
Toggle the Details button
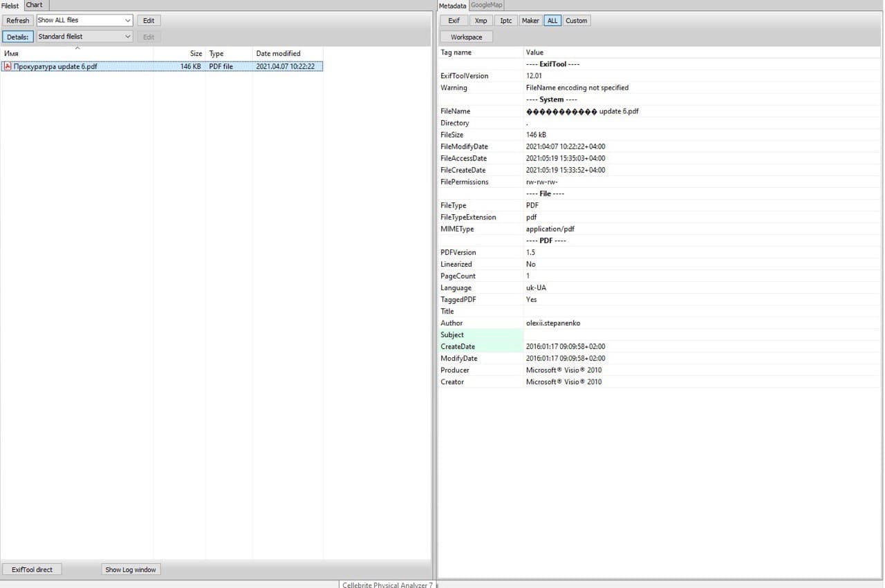click(17, 37)
